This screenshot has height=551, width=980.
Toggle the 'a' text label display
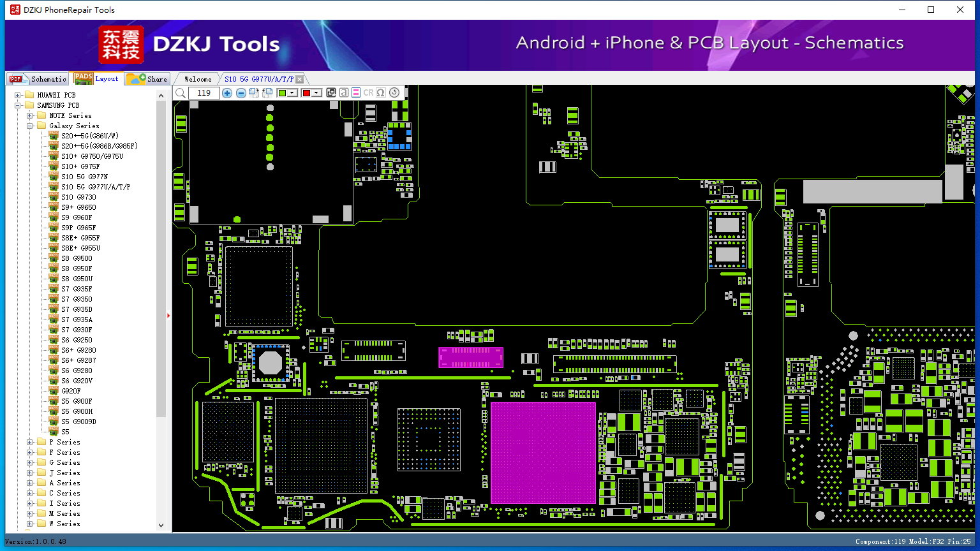[x=344, y=93]
